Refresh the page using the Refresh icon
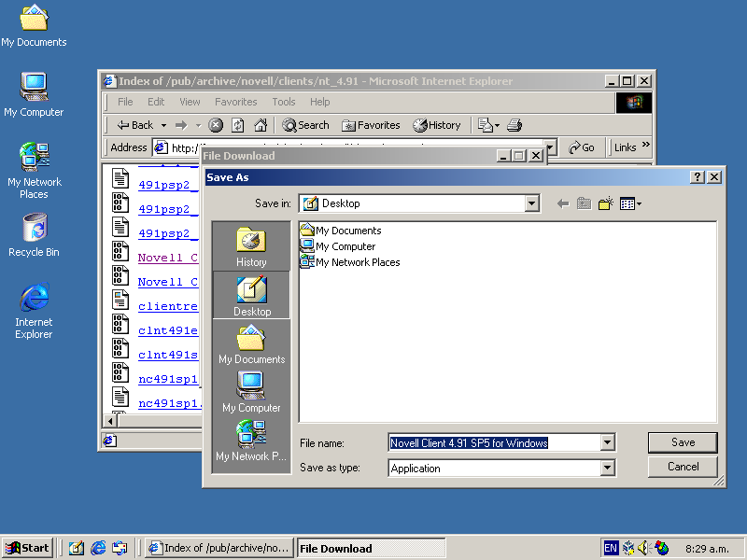 [238, 125]
